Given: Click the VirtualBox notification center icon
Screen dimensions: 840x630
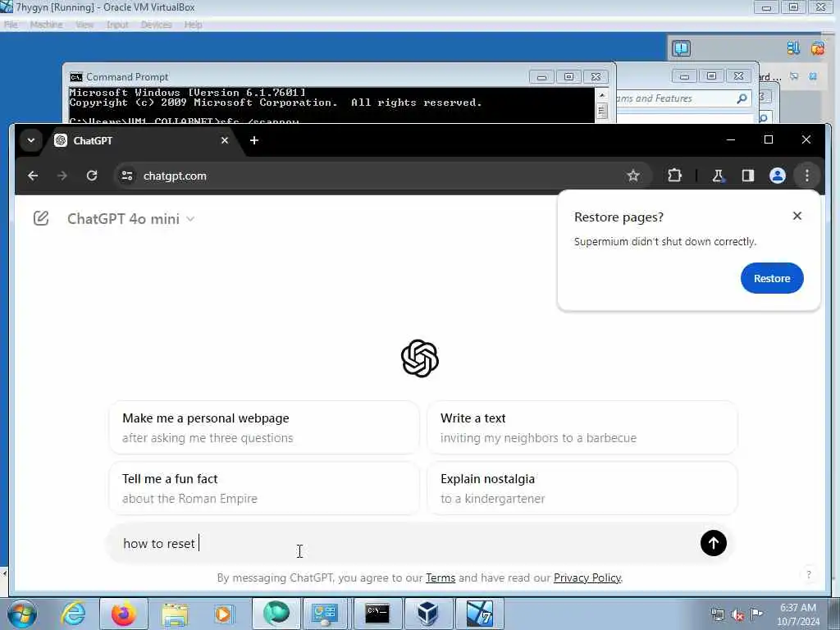Looking at the screenshot, I should pyautogui.click(x=682, y=48).
